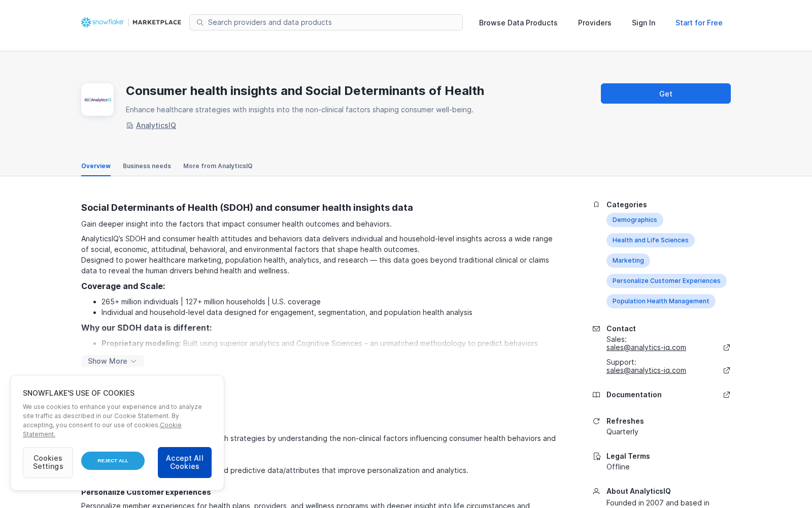Select Personalize Customer Experiences tag
This screenshot has width=812, height=508.
coord(666,281)
